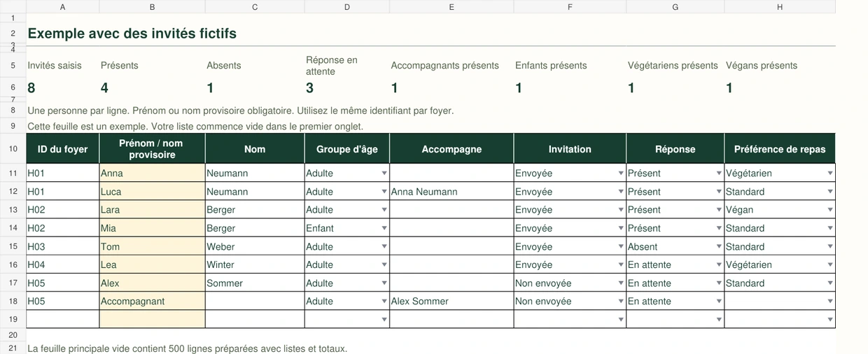Select the Alex Sommer companion cell
This screenshot has width=868, height=354.
point(451,302)
